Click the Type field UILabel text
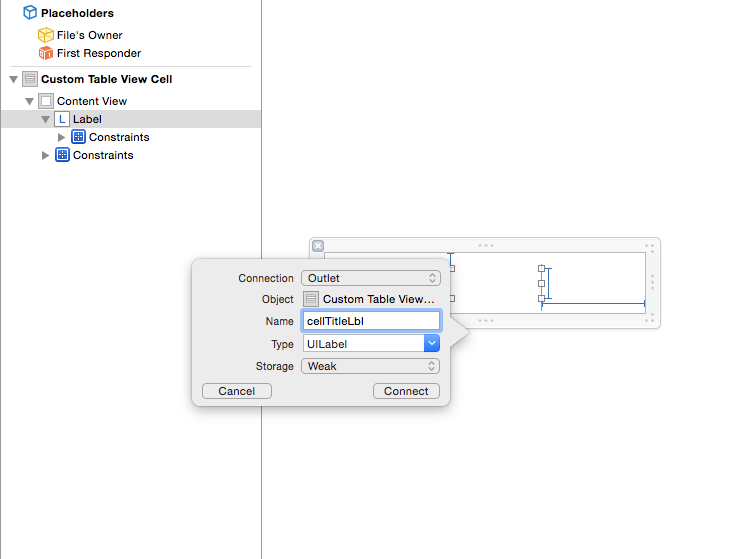Image resolution: width=756 pixels, height=559 pixels. 327,344
